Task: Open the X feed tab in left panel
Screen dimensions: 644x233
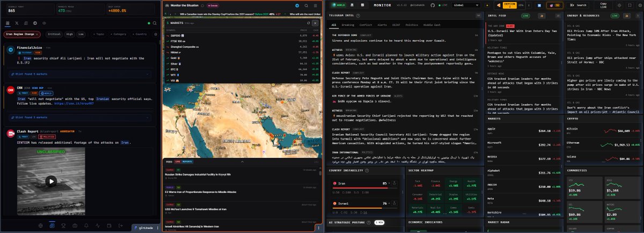Action: pyautogui.click(x=17, y=23)
